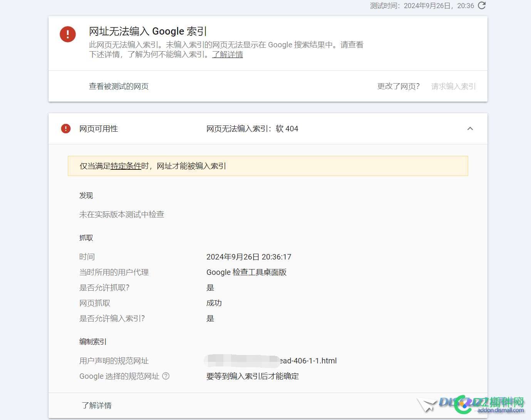Click the status text 网页无法编入索引：软 404

pyautogui.click(x=252, y=129)
